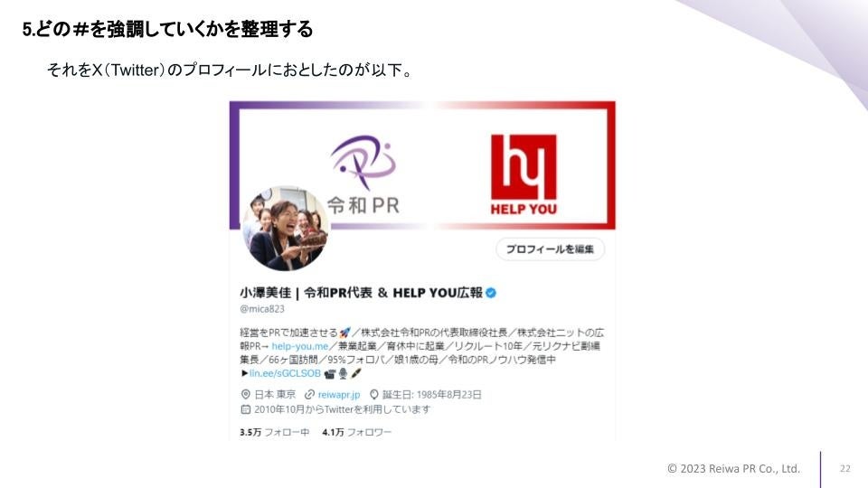Click 2010年10月からTwitterを利用しています text

pos(342,409)
